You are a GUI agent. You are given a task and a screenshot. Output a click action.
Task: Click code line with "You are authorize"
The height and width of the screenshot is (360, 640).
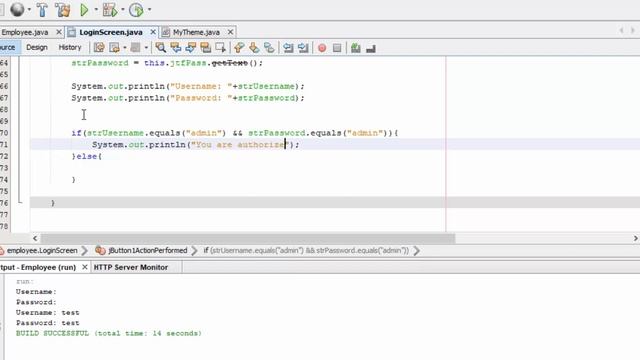(196, 144)
